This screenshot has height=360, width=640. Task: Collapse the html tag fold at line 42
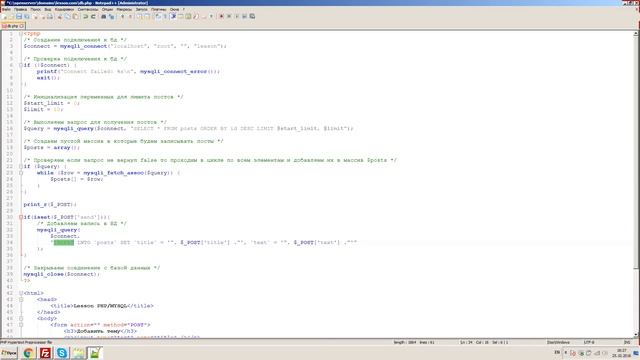(21, 293)
